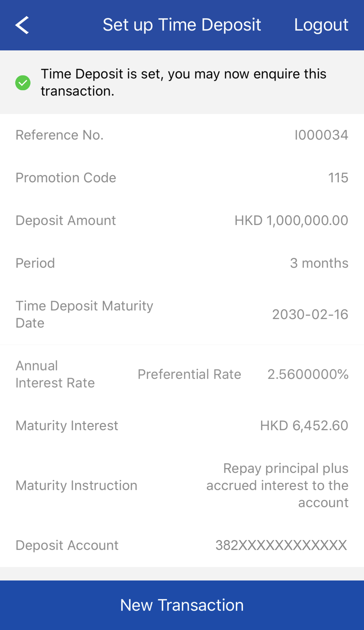
Task: Tap the HKD 6,452.60 maturity interest
Action: tap(304, 425)
